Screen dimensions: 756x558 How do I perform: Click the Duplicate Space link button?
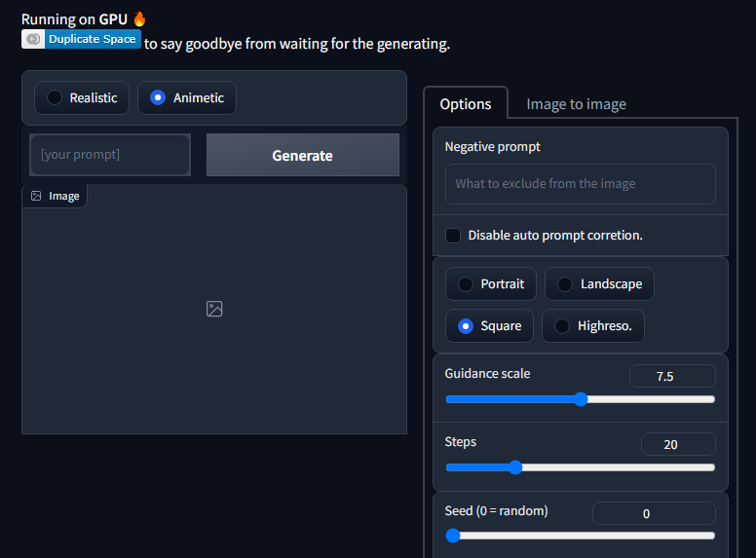93,40
